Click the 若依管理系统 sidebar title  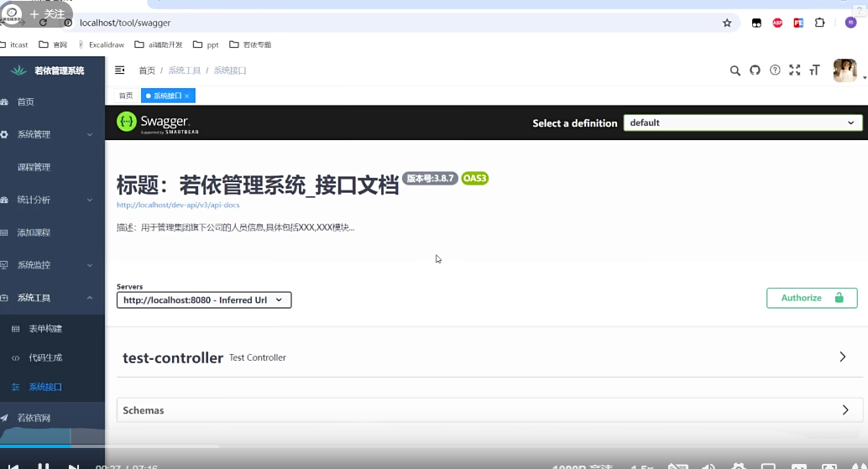pyautogui.click(x=60, y=70)
